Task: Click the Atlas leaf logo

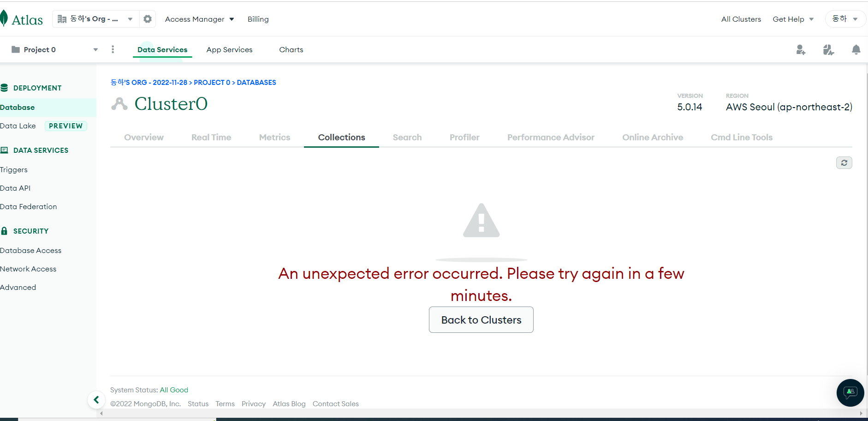Action: click(4, 18)
